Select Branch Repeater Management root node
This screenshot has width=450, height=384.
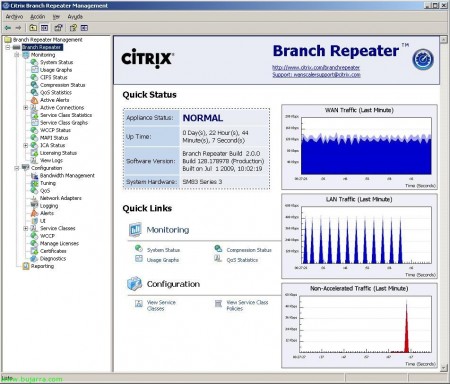click(47, 40)
